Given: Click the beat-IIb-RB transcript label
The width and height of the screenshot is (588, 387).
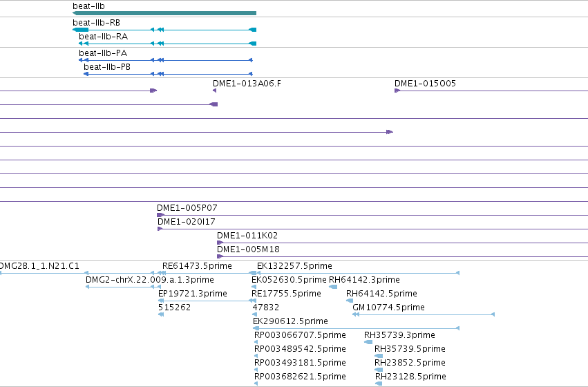Looking at the screenshot, I should 96,23.
